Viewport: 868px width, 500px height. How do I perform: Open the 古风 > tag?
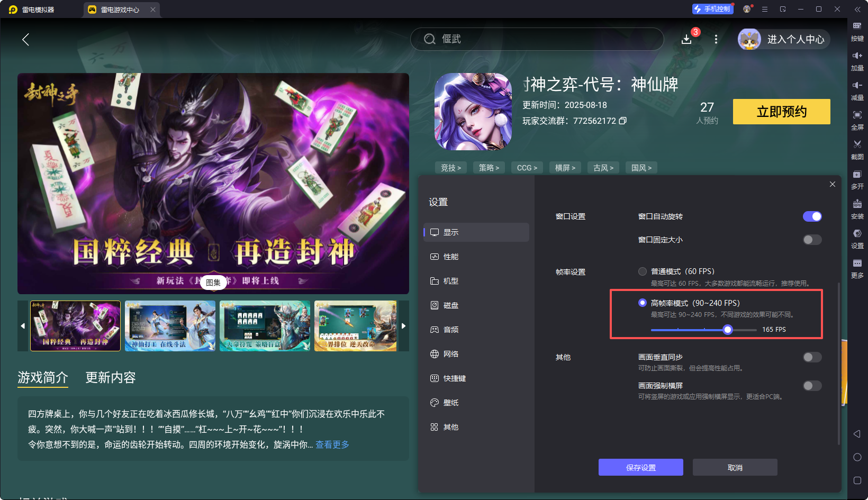click(x=603, y=168)
